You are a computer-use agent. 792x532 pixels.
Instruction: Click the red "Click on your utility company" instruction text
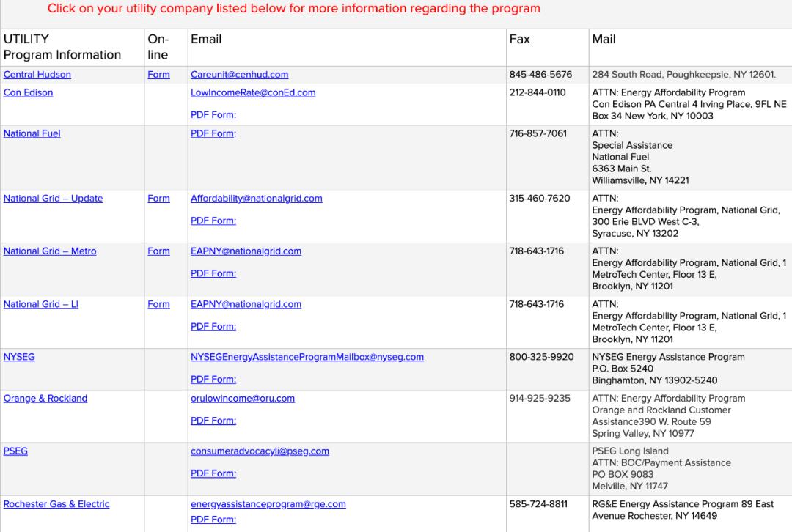click(294, 9)
